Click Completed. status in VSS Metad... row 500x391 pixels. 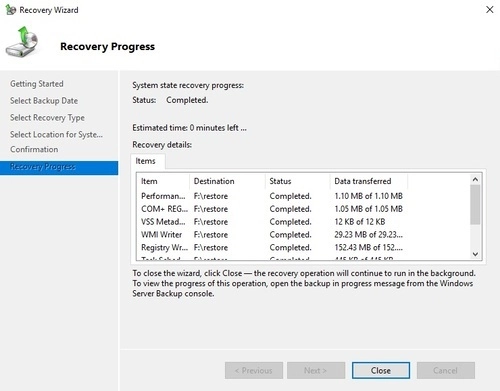(x=290, y=222)
